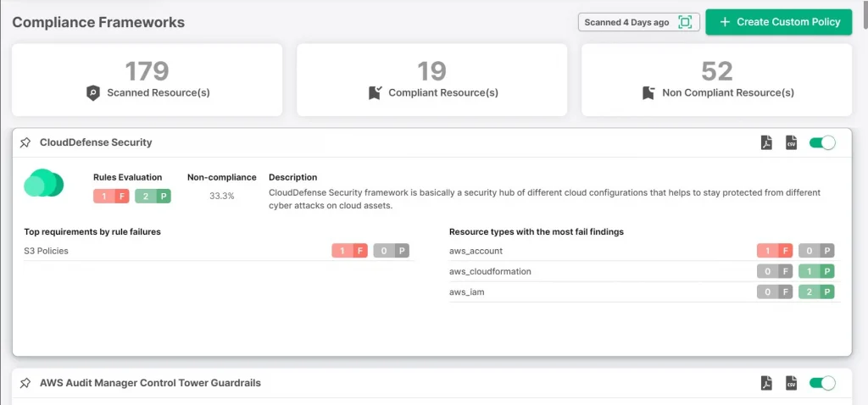Click the Non Compliant Resources bookmark icon
868x405 pixels.
[x=649, y=93]
